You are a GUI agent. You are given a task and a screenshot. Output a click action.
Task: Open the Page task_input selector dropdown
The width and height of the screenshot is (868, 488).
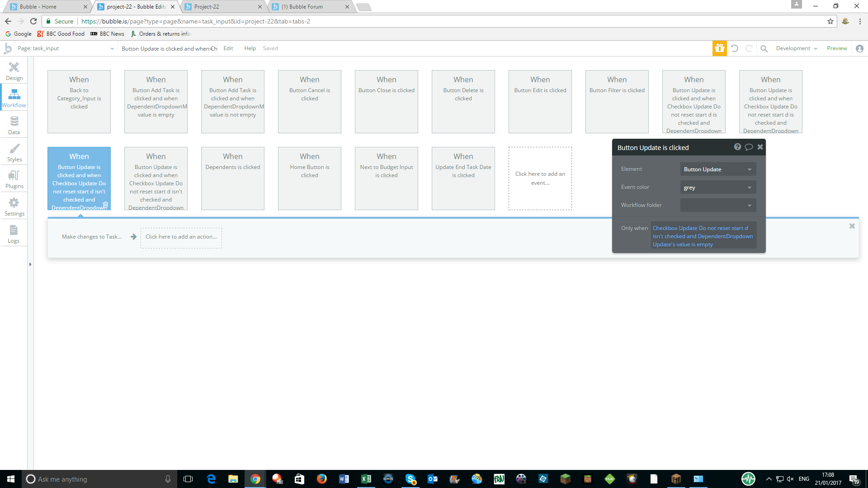66,48
